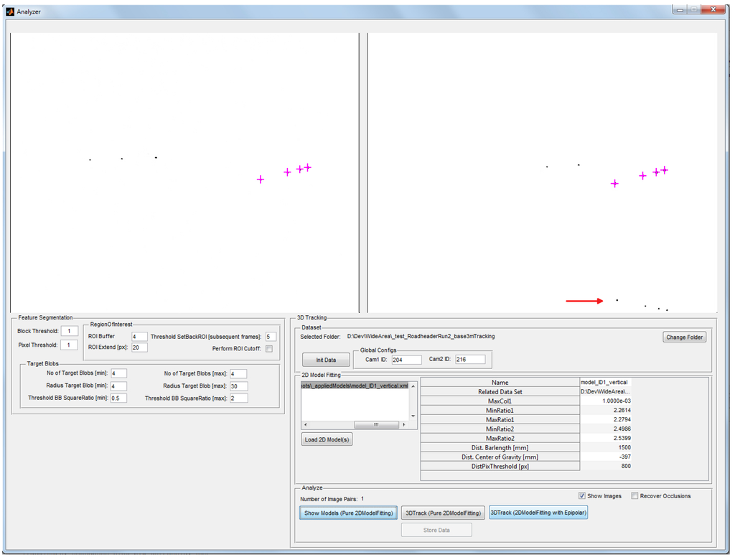Focus the Cam1 ID input field
Screen dimensions: 735x560
click(x=406, y=360)
